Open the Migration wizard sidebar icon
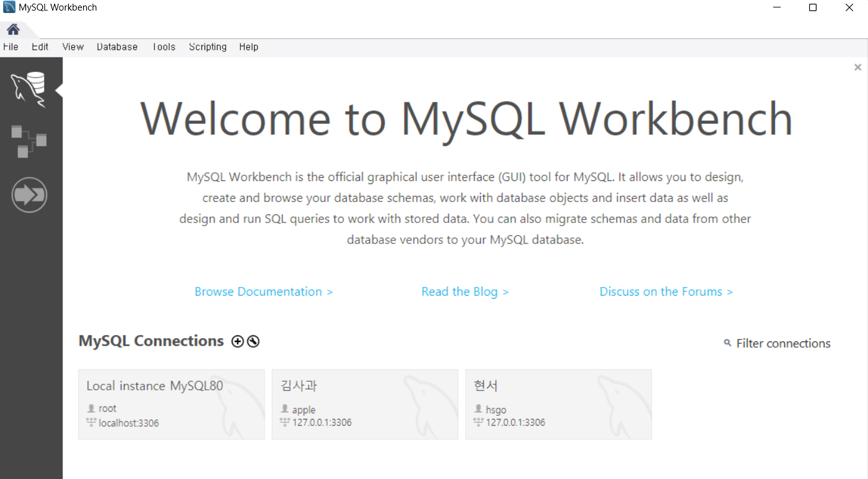Screen dimensions: 868x479 [x=29, y=195]
